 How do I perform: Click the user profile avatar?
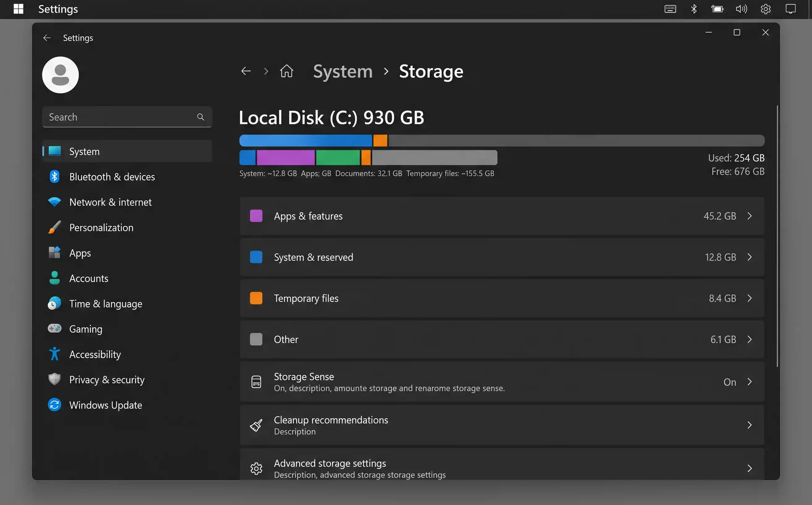coord(60,75)
